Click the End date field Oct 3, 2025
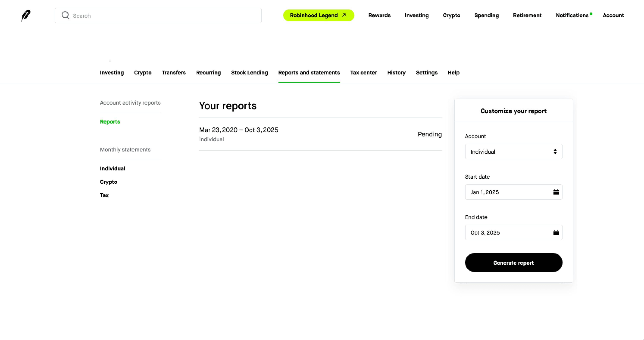The width and height of the screenshot is (644, 340). [x=505, y=232]
